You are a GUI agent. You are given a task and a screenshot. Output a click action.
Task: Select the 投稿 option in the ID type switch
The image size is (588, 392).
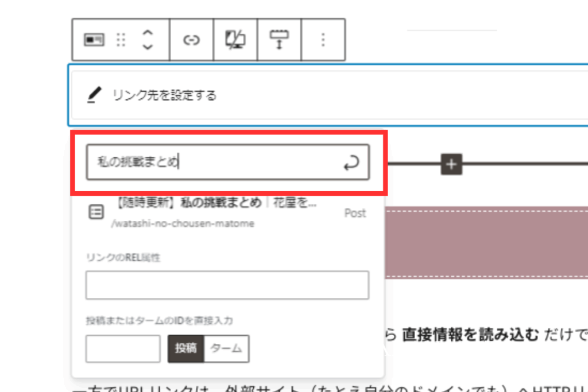coord(185,348)
